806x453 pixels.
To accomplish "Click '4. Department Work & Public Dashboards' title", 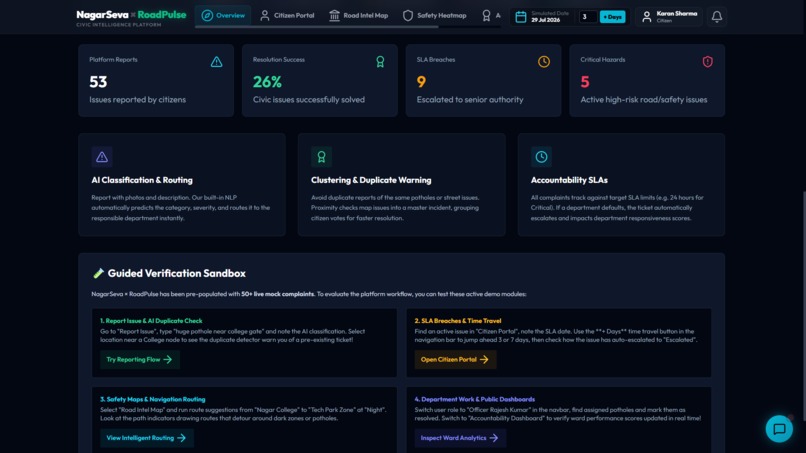I will 474,399.
